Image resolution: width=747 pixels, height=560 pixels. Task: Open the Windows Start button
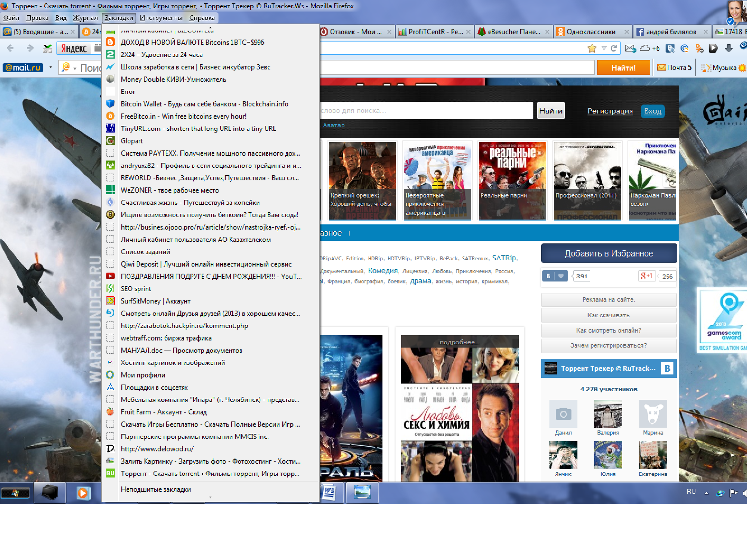[15, 493]
